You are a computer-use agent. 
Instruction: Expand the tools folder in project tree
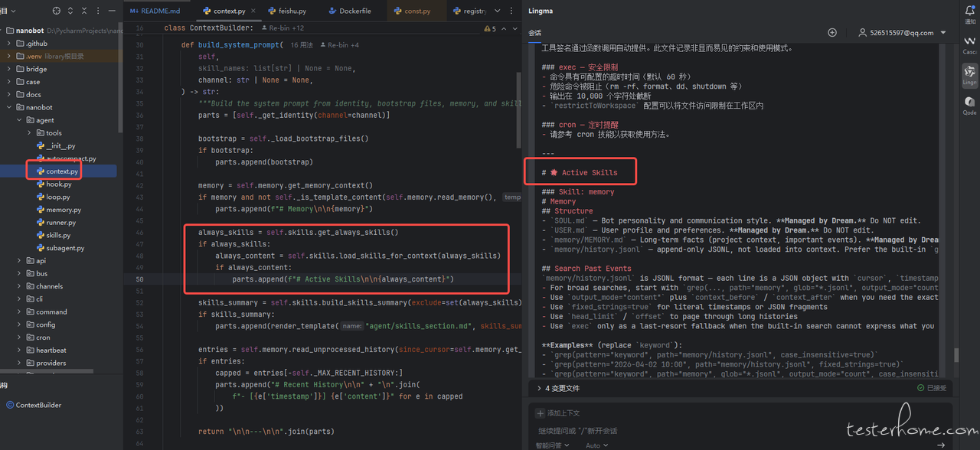[30, 133]
